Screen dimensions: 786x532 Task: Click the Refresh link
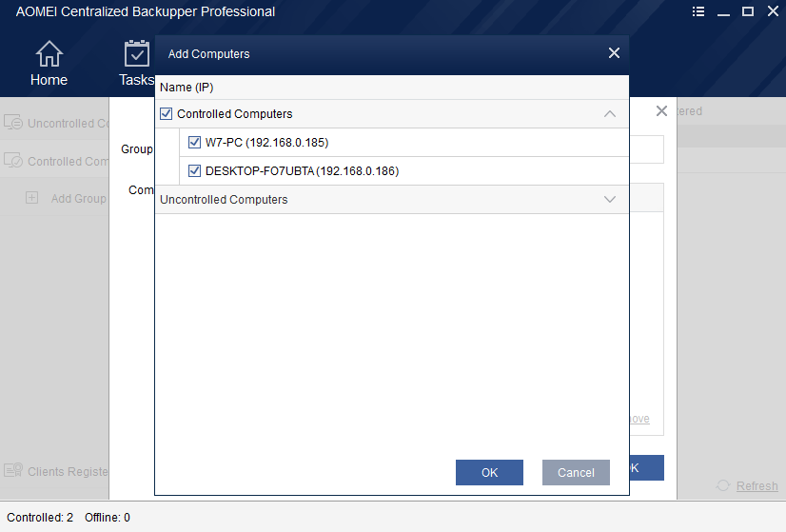[x=757, y=486]
